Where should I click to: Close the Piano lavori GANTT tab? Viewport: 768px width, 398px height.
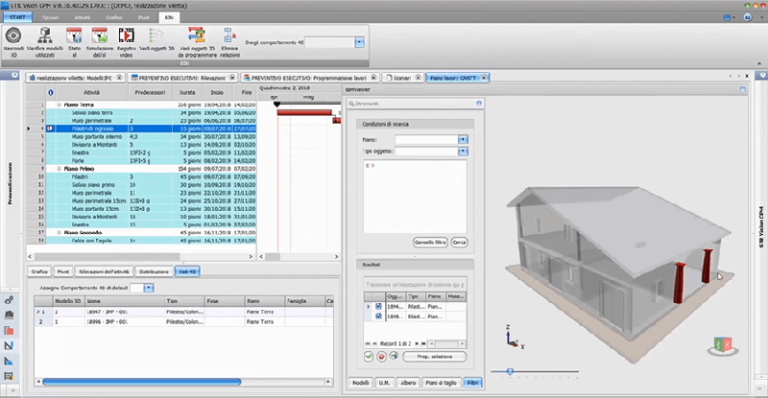point(484,77)
